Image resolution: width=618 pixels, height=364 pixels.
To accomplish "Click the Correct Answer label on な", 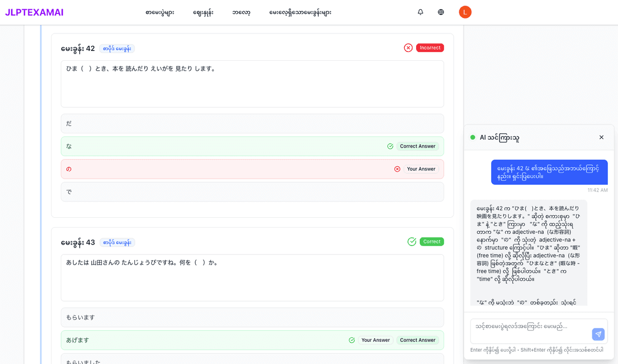I will (x=418, y=146).
